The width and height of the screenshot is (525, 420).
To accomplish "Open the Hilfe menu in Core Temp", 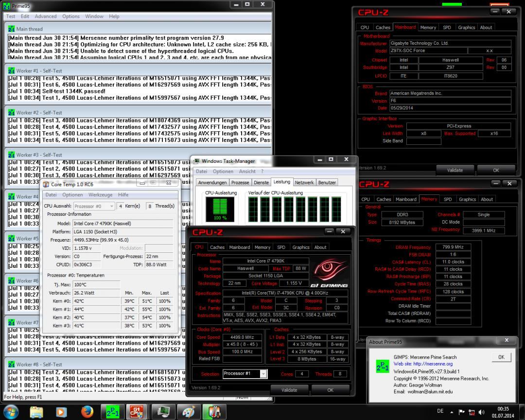I will click(123, 195).
